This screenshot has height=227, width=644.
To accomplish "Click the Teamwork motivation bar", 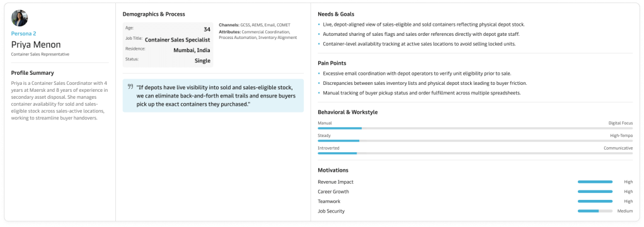I will point(595,202).
